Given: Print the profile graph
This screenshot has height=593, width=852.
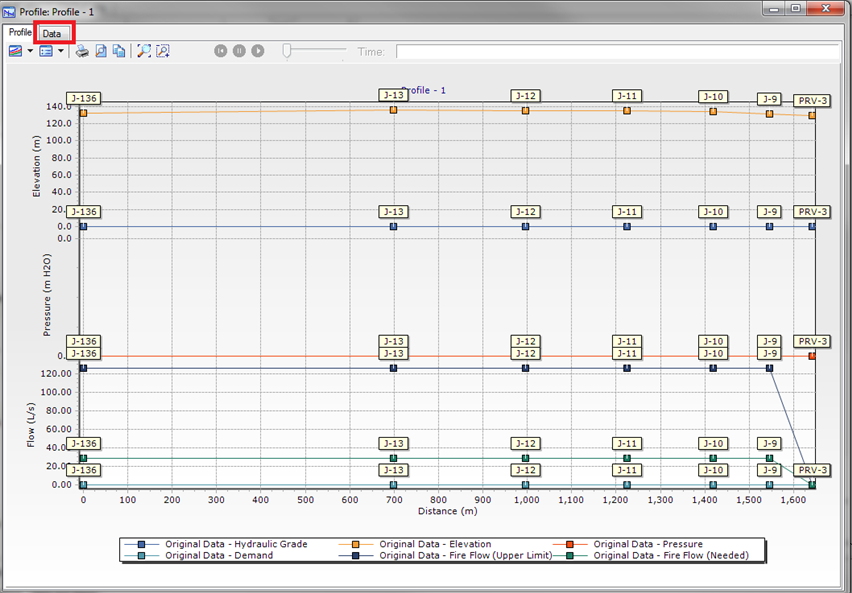Looking at the screenshot, I should pyautogui.click(x=83, y=51).
